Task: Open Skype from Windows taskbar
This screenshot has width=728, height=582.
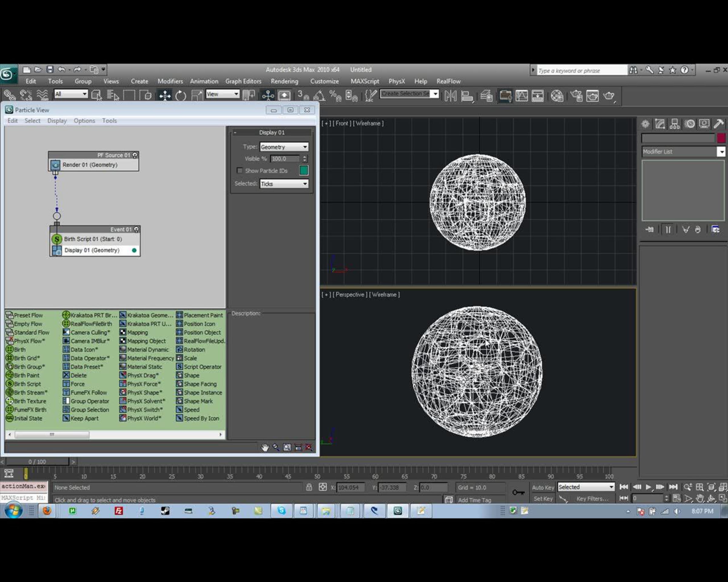Action: coord(281,510)
